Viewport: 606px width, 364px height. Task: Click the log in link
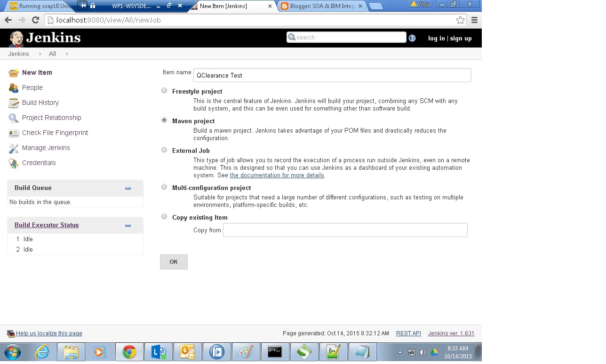pos(436,39)
